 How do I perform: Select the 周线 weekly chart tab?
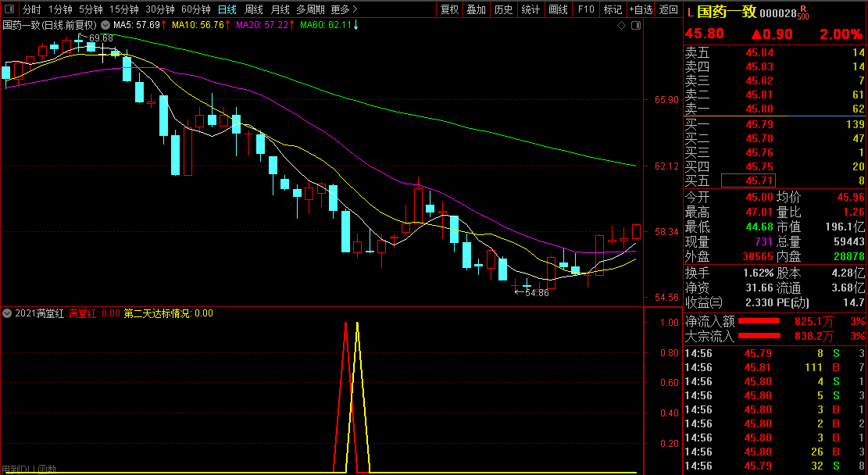254,9
